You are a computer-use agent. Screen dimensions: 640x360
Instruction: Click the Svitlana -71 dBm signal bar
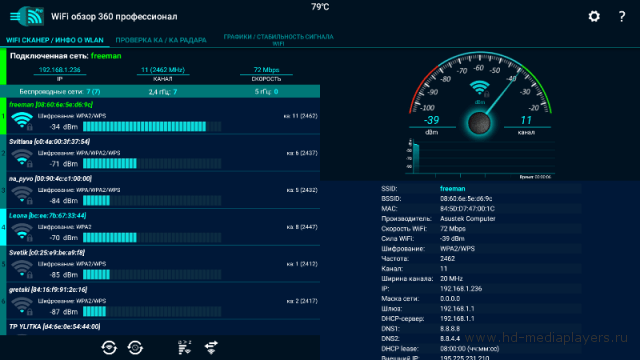152,164
